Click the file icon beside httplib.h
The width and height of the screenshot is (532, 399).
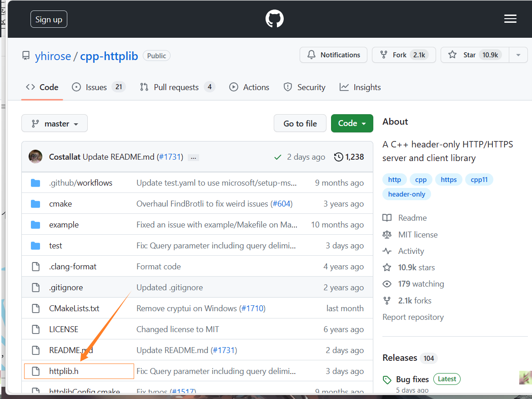35,371
